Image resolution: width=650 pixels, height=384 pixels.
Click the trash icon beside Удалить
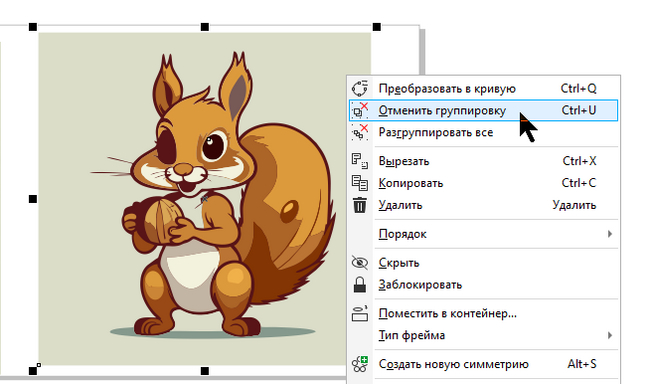point(359,205)
